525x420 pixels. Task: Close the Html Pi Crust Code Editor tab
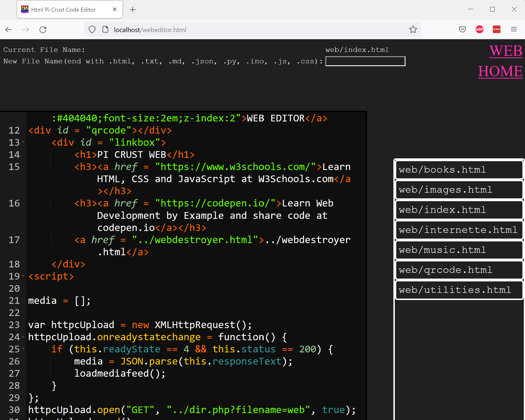pyautogui.click(x=115, y=10)
